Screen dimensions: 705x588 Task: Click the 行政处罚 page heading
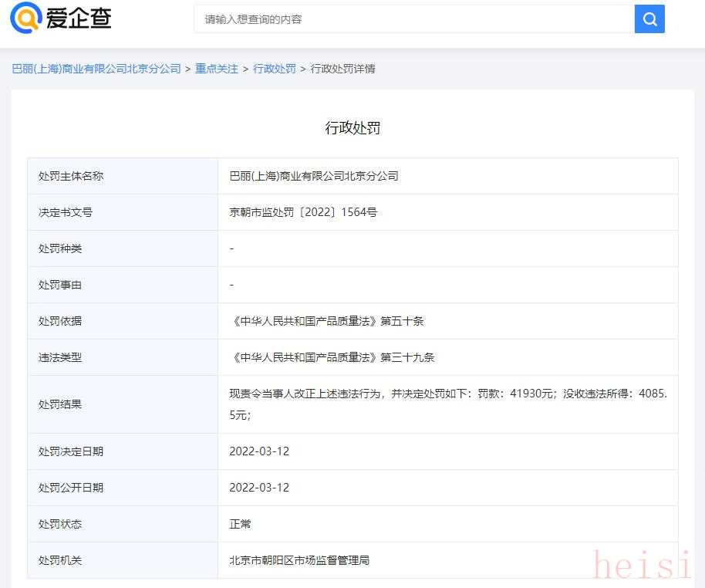click(352, 128)
